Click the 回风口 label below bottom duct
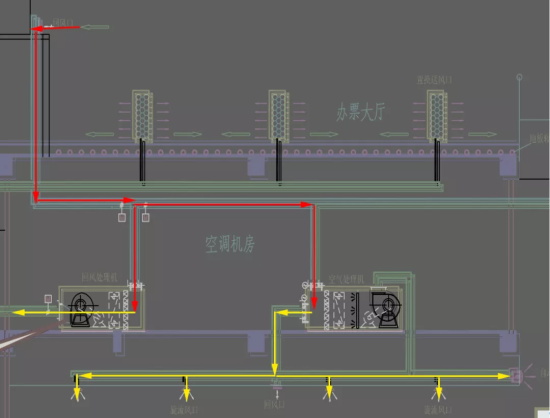The width and height of the screenshot is (550, 418). [275, 404]
